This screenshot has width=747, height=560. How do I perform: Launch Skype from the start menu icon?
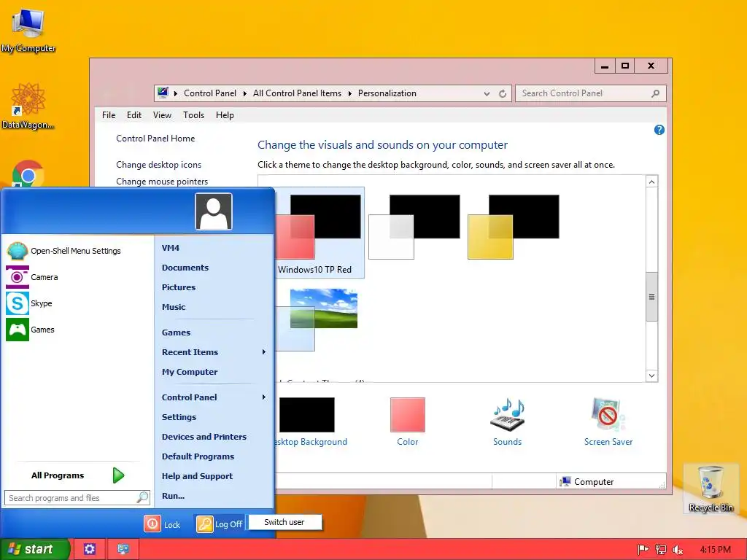click(18, 303)
